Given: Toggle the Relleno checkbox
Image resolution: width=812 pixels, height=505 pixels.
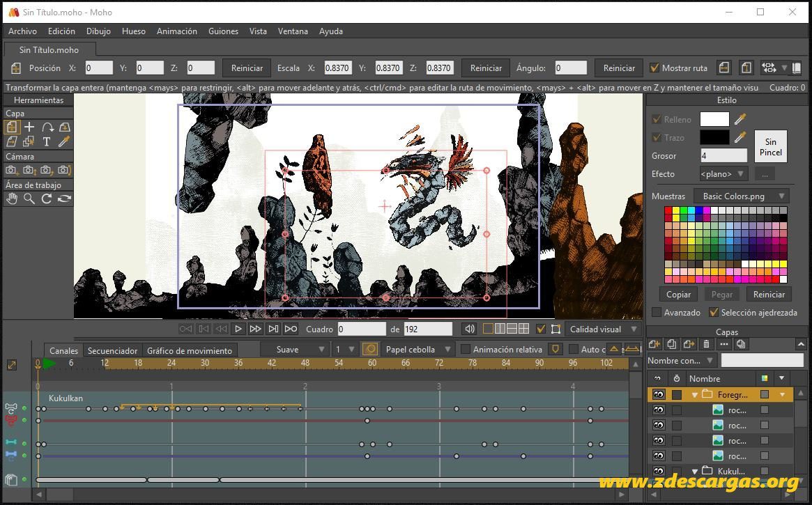Looking at the screenshot, I should 657,120.
